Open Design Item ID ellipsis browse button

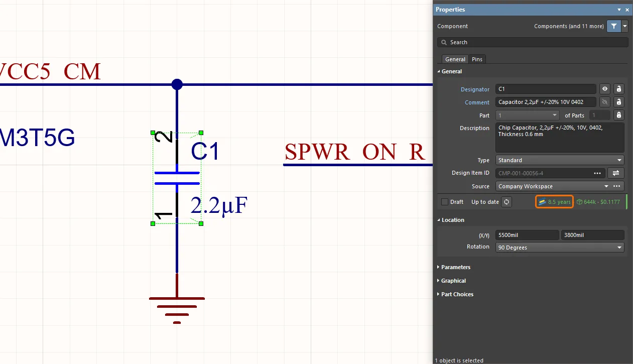597,173
